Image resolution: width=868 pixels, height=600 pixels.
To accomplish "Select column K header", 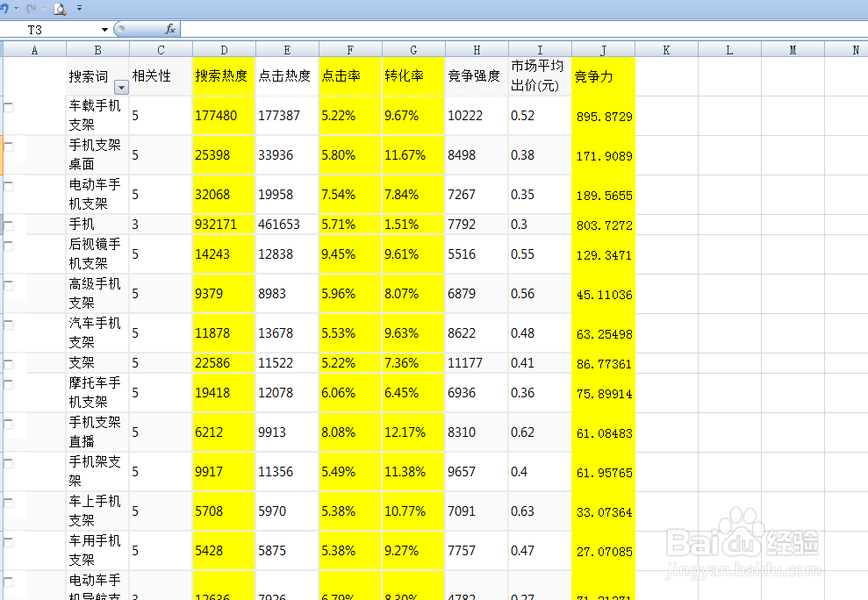I will pyautogui.click(x=666, y=50).
